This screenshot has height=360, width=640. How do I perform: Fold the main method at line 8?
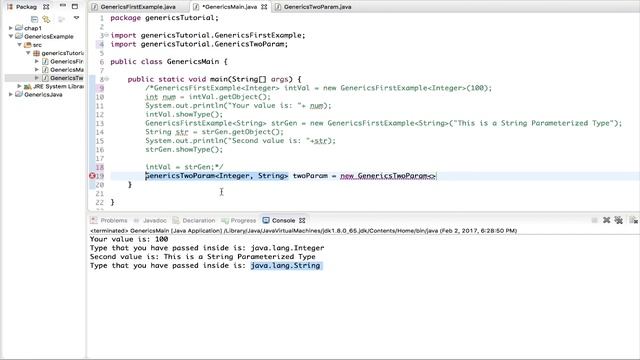click(106, 79)
